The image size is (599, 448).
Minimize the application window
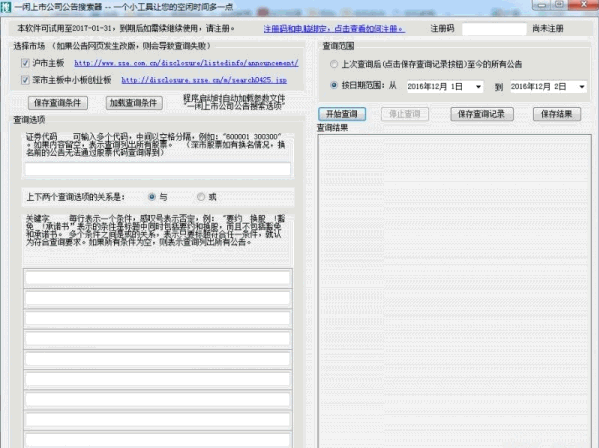tap(541, 5)
